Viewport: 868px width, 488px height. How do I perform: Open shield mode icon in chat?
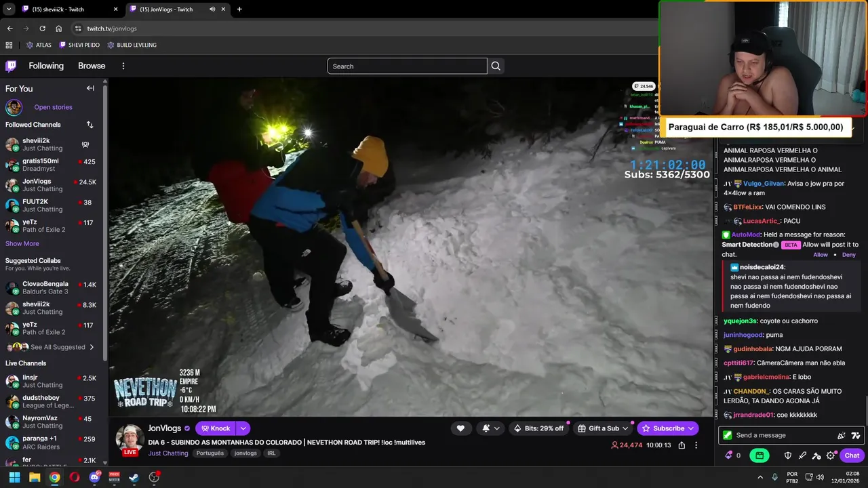click(788, 455)
